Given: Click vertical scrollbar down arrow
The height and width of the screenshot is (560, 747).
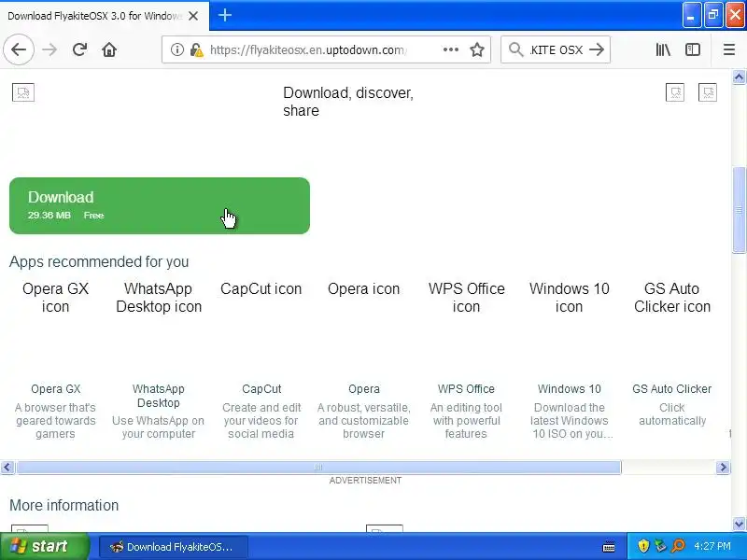Looking at the screenshot, I should (739, 524).
